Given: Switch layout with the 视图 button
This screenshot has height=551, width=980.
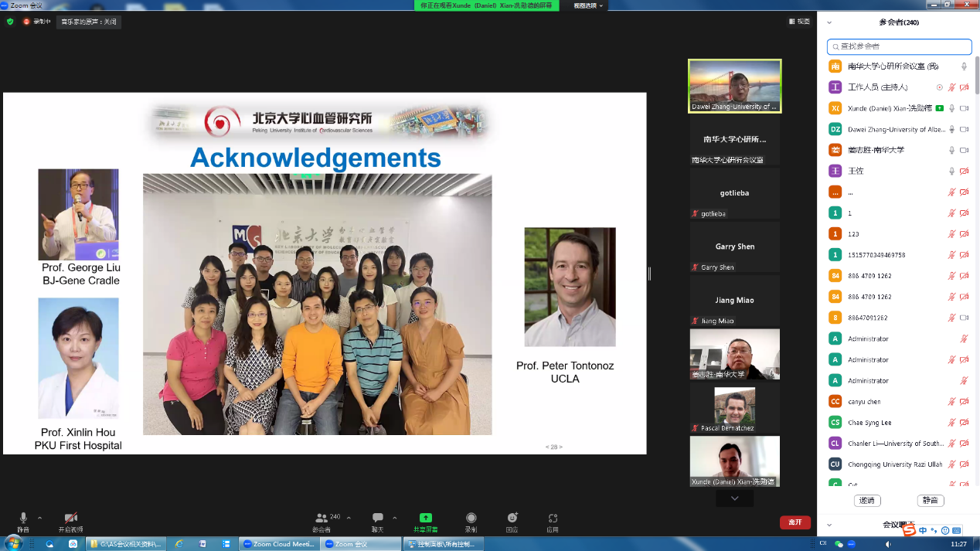Looking at the screenshot, I should coord(799,22).
